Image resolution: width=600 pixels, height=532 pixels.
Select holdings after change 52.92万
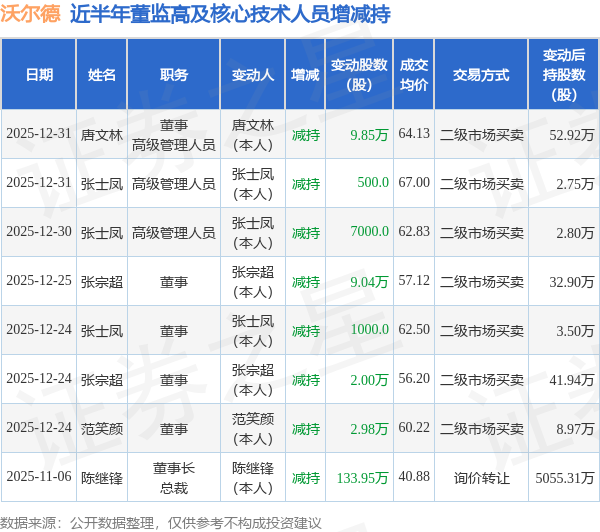tap(572, 135)
